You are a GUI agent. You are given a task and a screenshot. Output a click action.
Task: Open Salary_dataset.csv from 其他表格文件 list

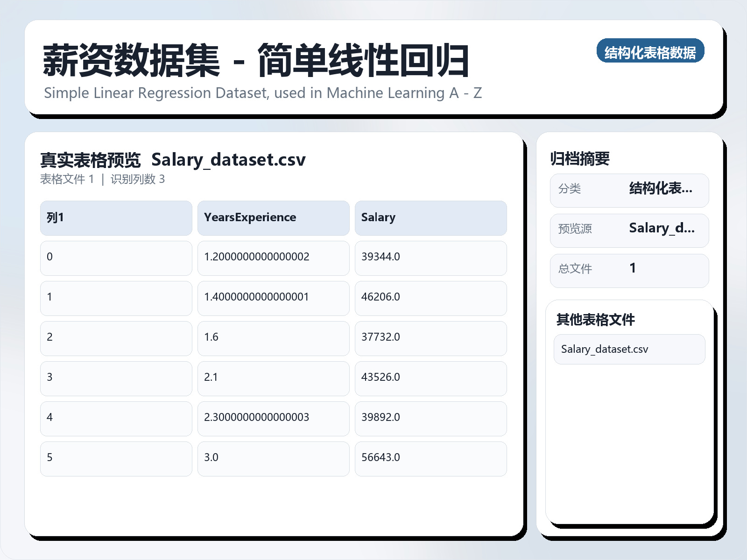pos(629,349)
